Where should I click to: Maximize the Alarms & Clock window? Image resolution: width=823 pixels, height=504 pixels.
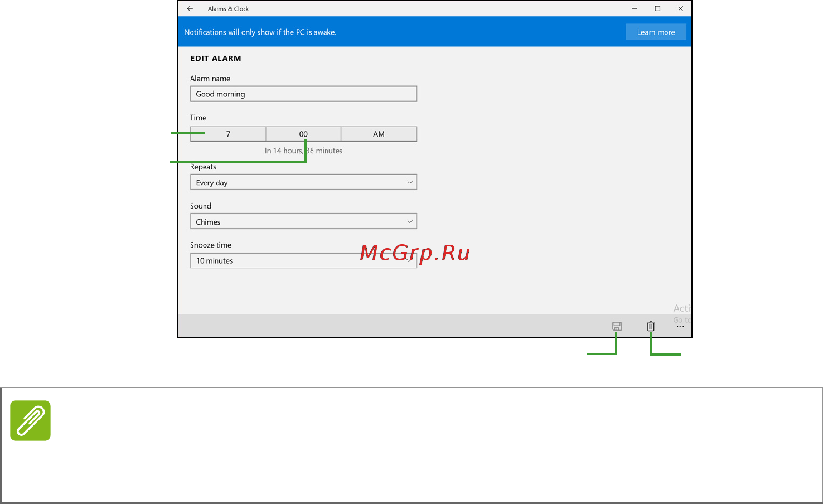click(x=657, y=9)
